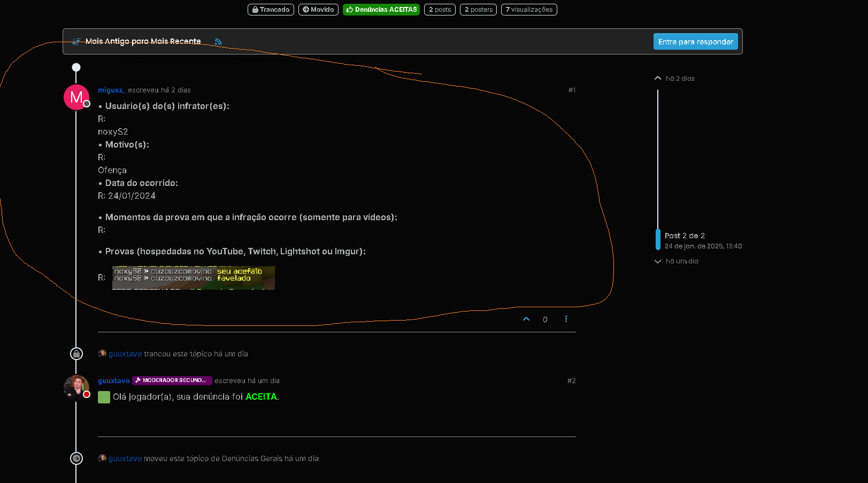The height and width of the screenshot is (483, 868).
Task: Click the small avatar in locked notice
Action: pos(102,353)
